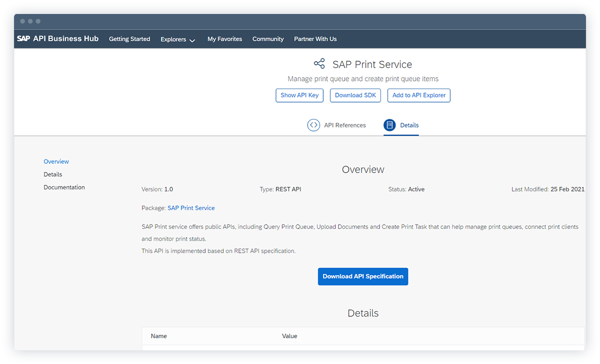Select Details in the left sidebar
The width and height of the screenshot is (600, 364).
coord(53,175)
